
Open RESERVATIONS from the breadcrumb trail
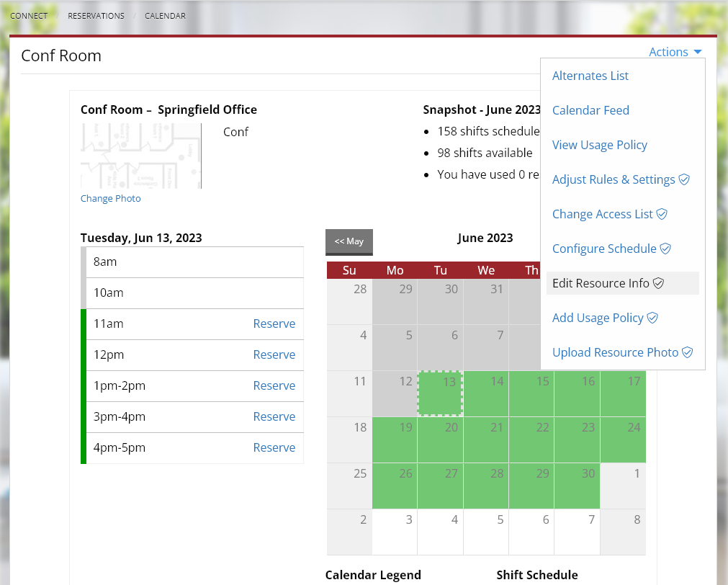click(96, 15)
